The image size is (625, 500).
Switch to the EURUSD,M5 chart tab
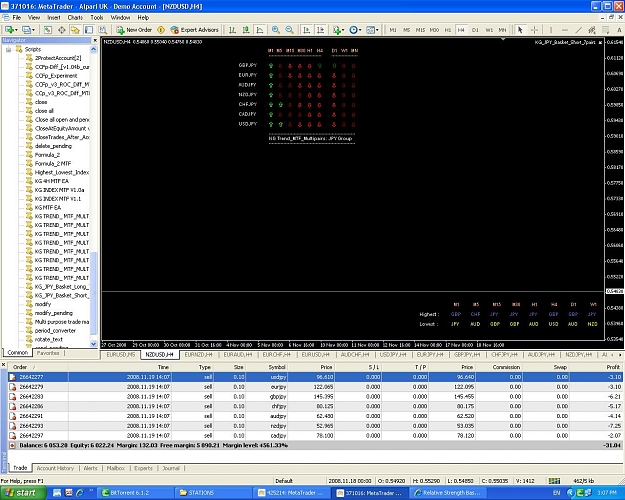click(121, 354)
